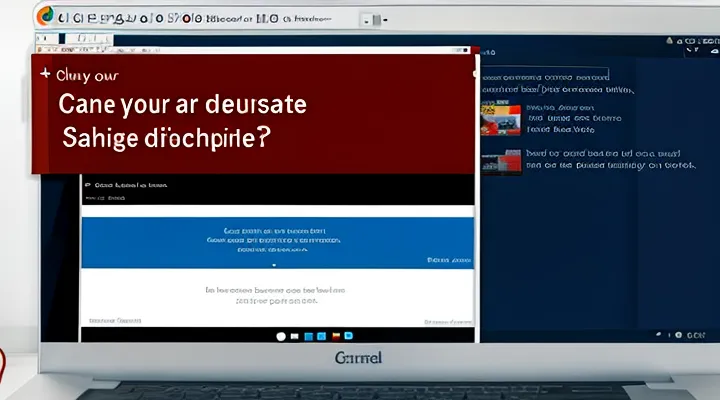The image size is (720, 400).
Task: Expand the small chevron in the blue banner
Action: click(274, 265)
